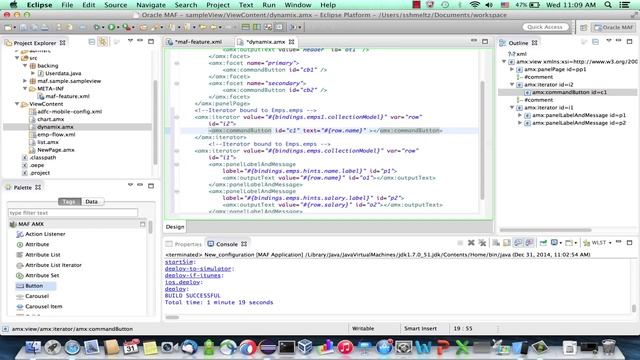Open the Outline View Menu triangle
640x360 pixels.
pos(609,41)
